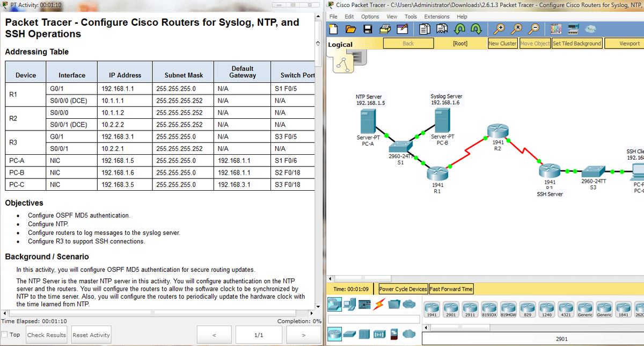Click the lightning bolt connections icon
Viewport: 644px width, 346px height.
click(378, 304)
